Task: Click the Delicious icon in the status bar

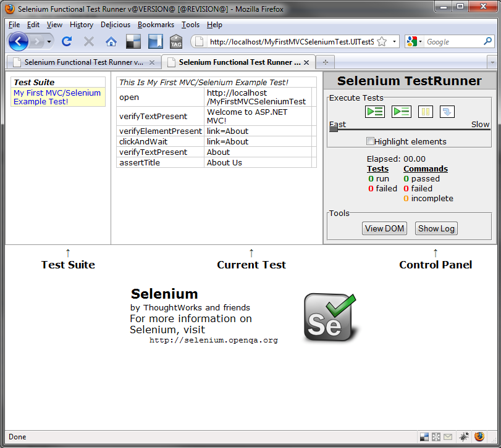Action: 424,437
